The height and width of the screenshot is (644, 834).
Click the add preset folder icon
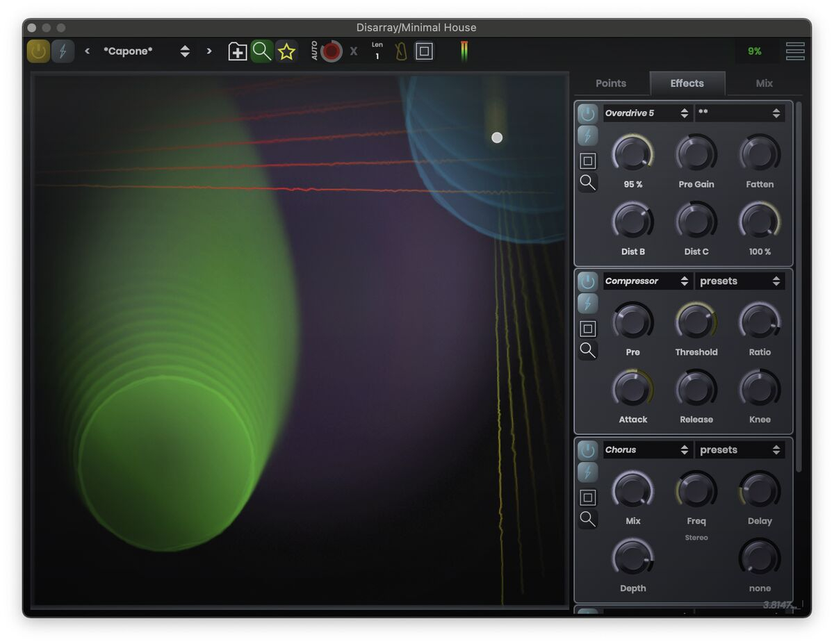pyautogui.click(x=238, y=51)
